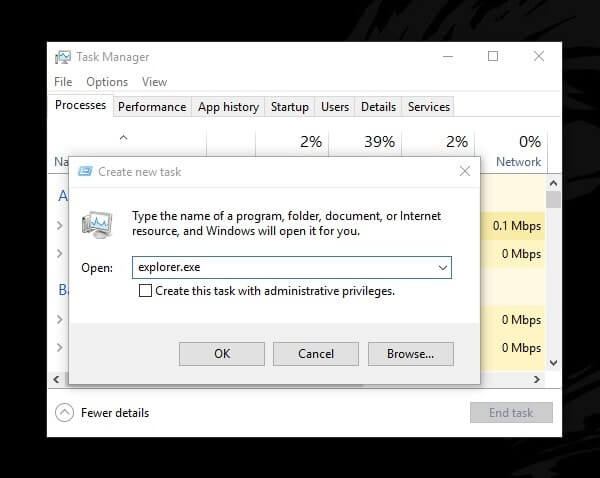Close the Task Manager window
The height and width of the screenshot is (478, 600).
click(x=539, y=56)
